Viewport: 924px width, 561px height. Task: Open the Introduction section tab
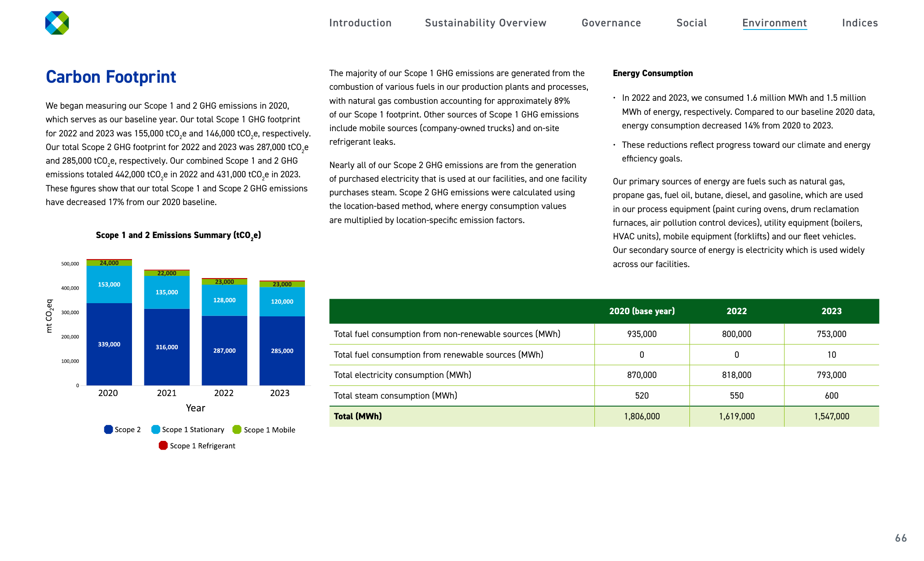point(360,23)
